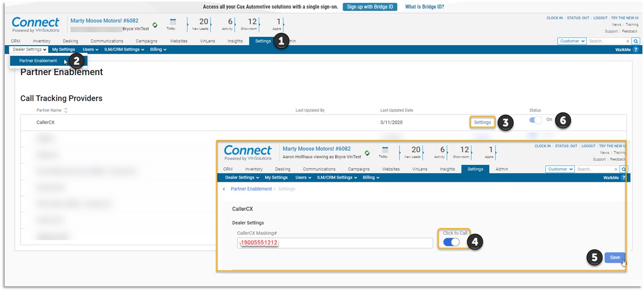644x291 pixels.
Task: Click CLOCK IN link in main window
Action: click(554, 18)
